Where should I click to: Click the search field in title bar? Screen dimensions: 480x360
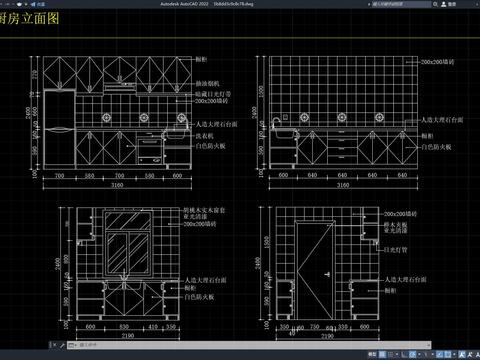401,4
